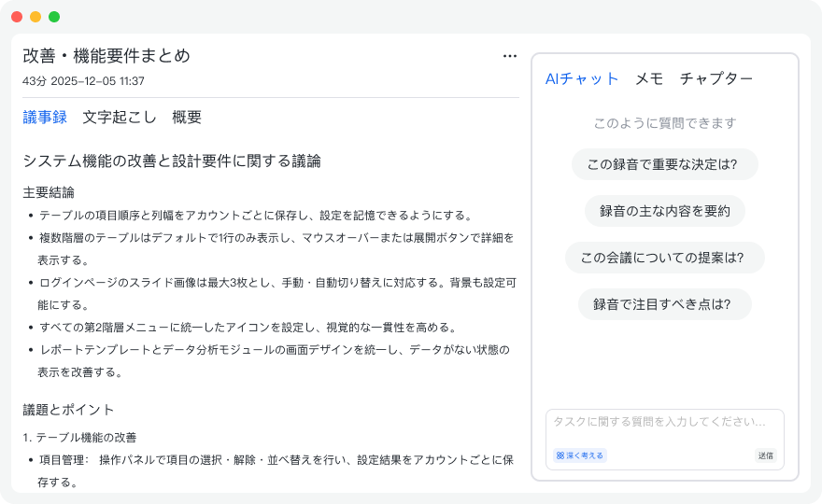Open the メモ tab
822x504 pixels.
pos(649,78)
